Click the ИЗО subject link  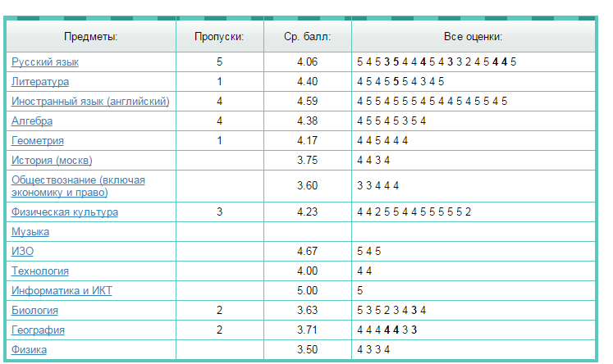[x=22, y=252]
